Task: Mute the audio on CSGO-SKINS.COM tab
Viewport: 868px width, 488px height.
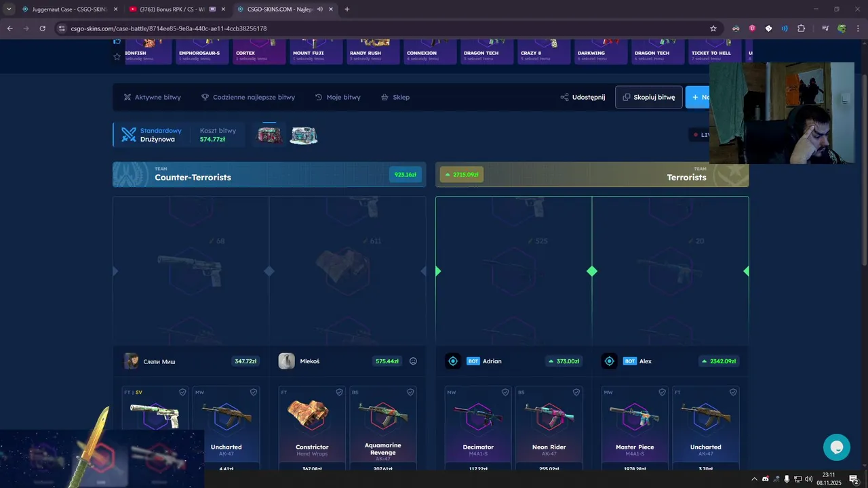Action: (319, 9)
